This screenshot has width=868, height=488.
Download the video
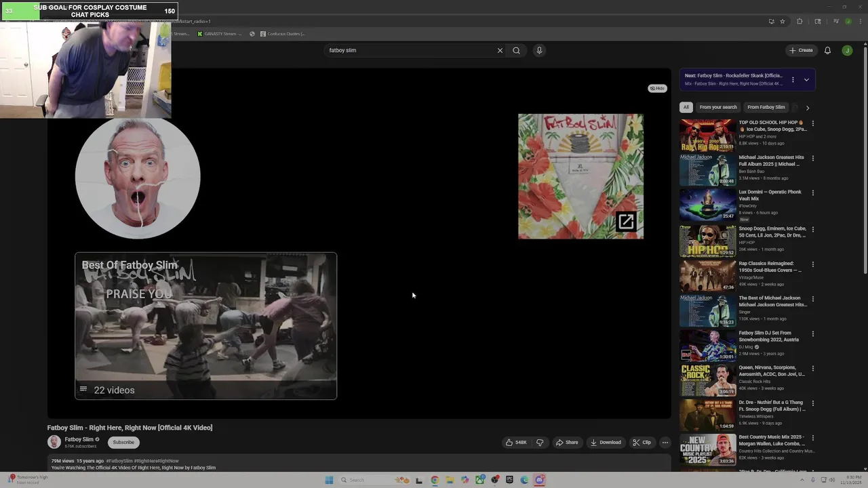(x=606, y=442)
